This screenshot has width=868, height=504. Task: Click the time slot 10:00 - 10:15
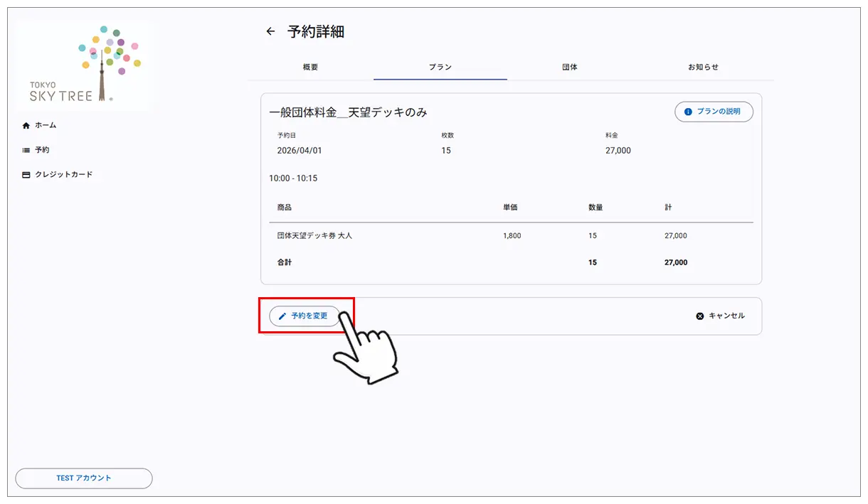(x=293, y=178)
